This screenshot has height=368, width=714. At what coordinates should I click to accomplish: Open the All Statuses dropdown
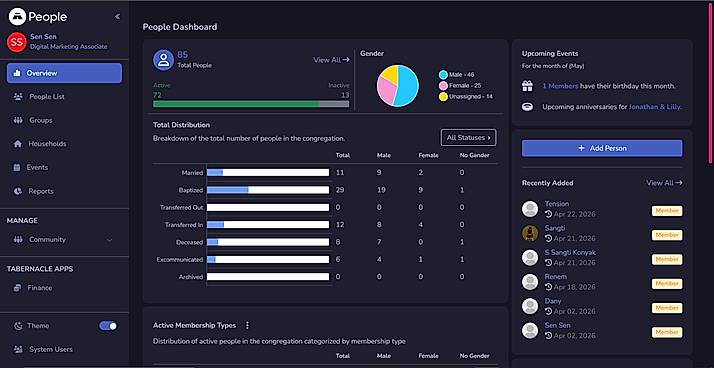coord(469,138)
